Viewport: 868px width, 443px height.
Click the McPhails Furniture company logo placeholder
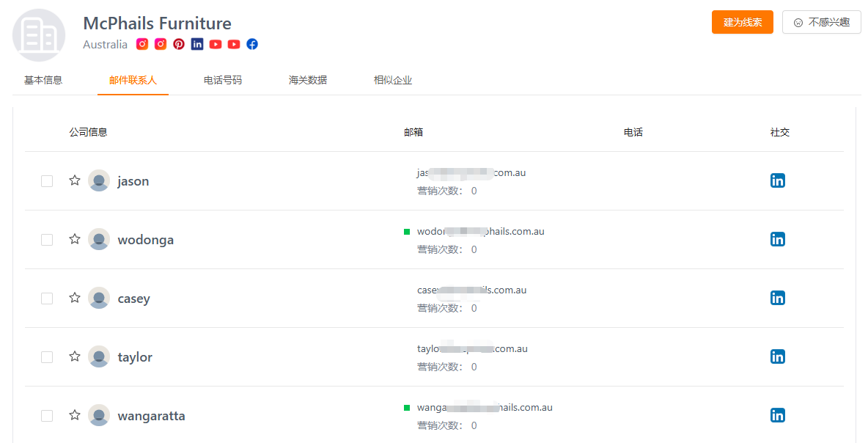(39, 35)
